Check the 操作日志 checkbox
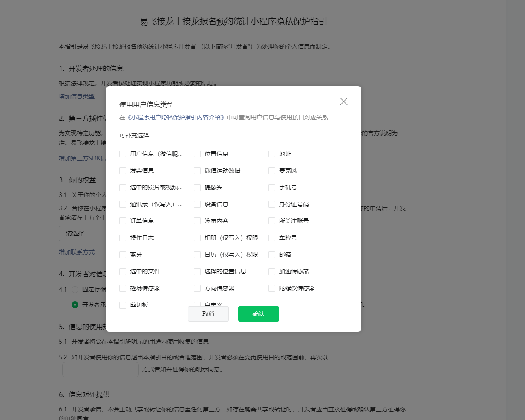This screenshot has width=525, height=420. click(x=123, y=238)
